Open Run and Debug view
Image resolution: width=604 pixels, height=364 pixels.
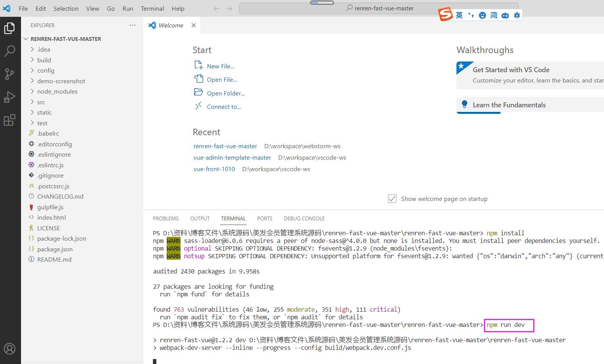click(10, 97)
